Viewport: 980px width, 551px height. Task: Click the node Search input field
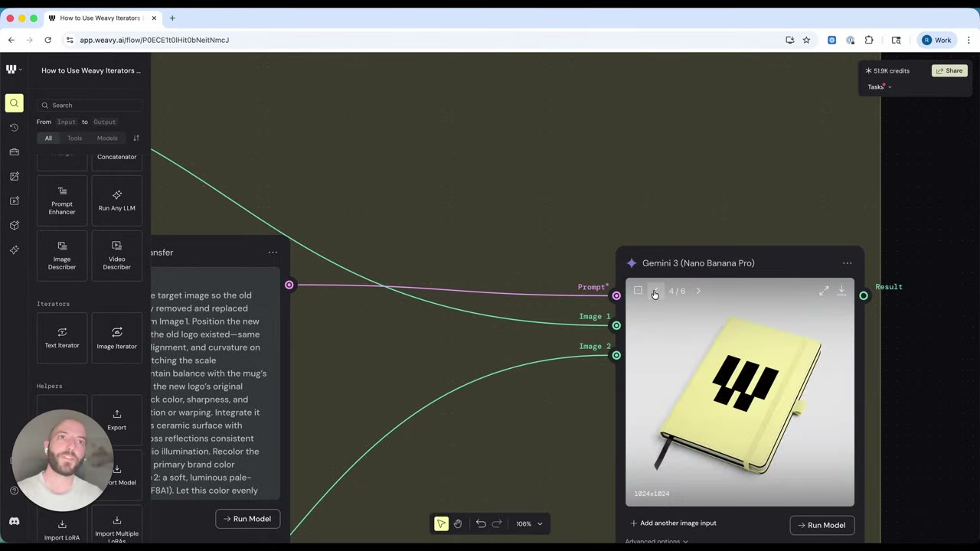tap(90, 106)
